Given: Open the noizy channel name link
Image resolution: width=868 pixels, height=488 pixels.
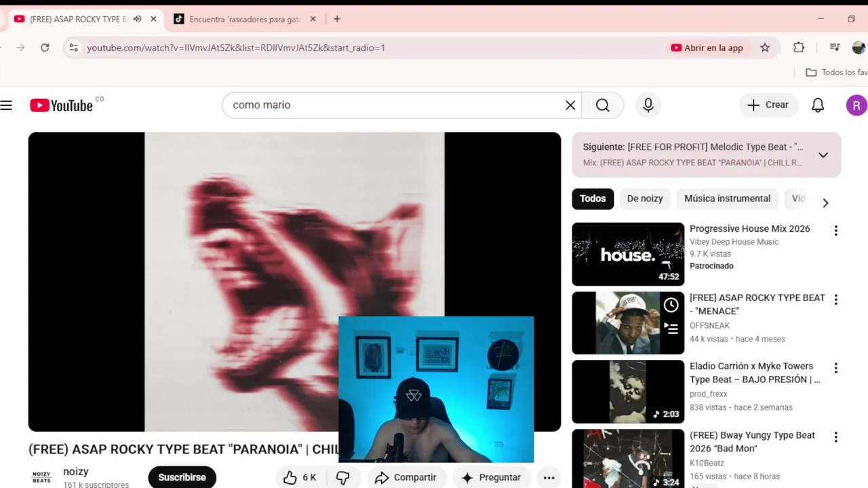Looking at the screenshot, I should [76, 472].
